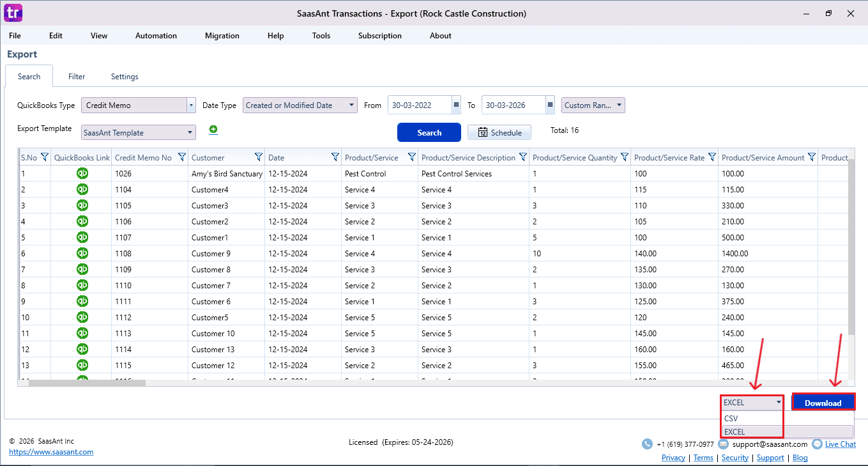This screenshot has height=466, width=868.
Task: Open the support@saasant.com email link
Action: coord(770,444)
